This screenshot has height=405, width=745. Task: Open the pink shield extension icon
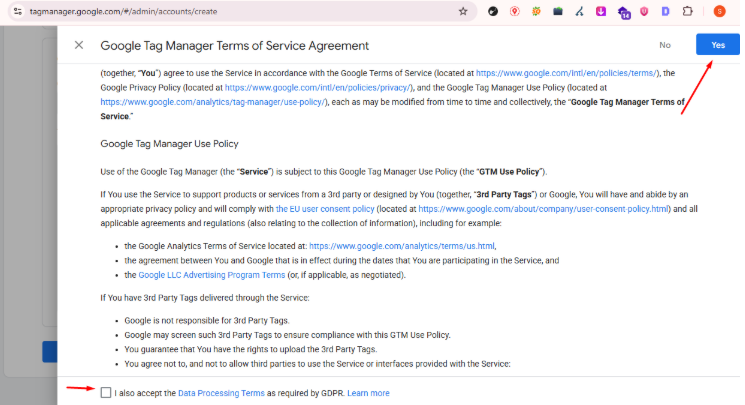tap(644, 11)
